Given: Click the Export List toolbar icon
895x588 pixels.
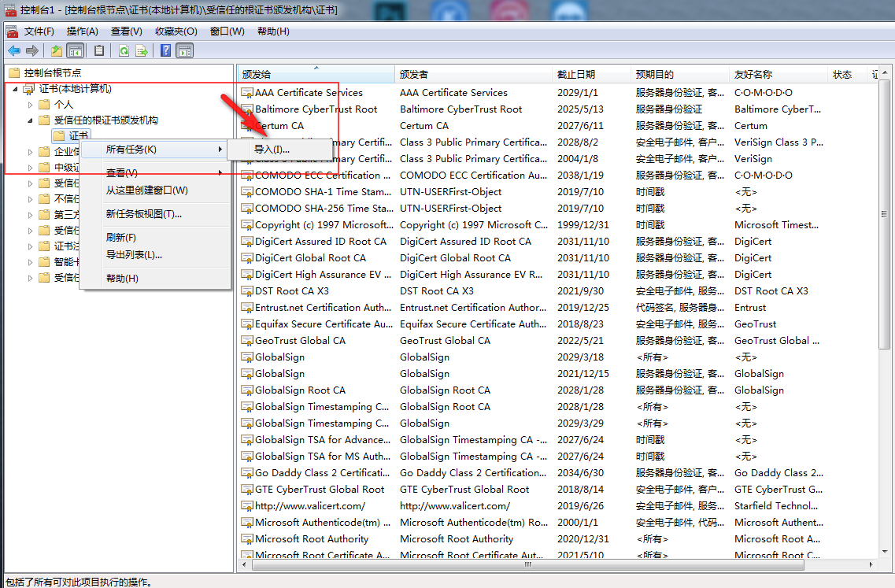Looking at the screenshot, I should (x=141, y=51).
